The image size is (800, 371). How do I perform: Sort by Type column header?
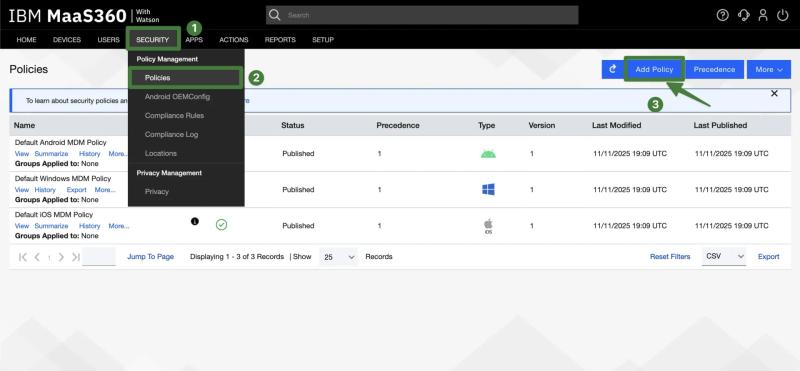click(487, 125)
